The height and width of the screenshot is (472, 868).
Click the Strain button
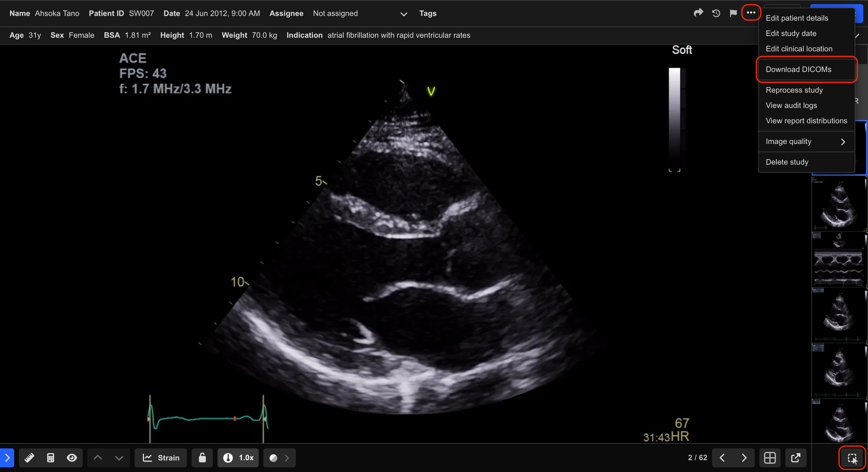click(161, 458)
